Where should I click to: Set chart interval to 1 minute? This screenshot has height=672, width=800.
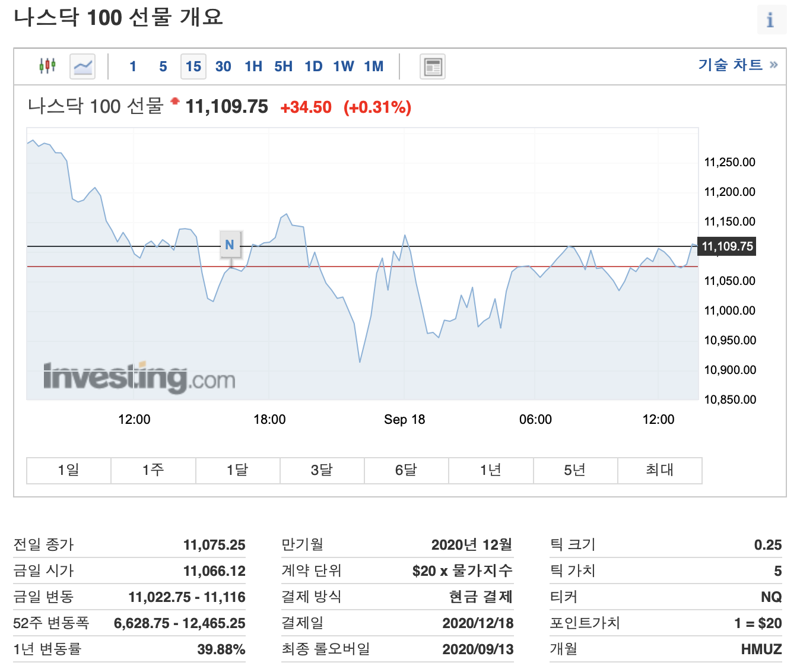pyautogui.click(x=133, y=66)
